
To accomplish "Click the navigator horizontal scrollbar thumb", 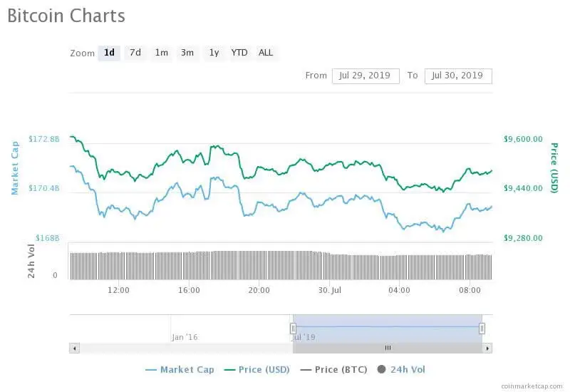I will [x=388, y=348].
